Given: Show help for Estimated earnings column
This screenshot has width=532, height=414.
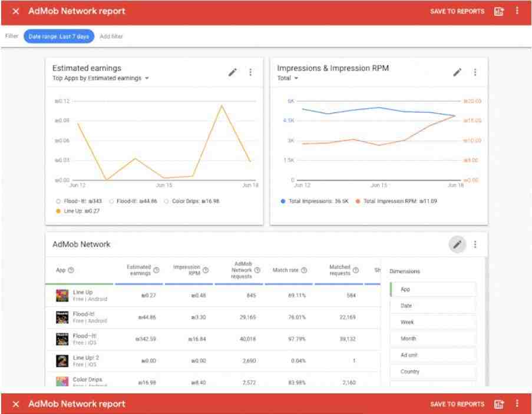Looking at the screenshot, I should [x=156, y=270].
